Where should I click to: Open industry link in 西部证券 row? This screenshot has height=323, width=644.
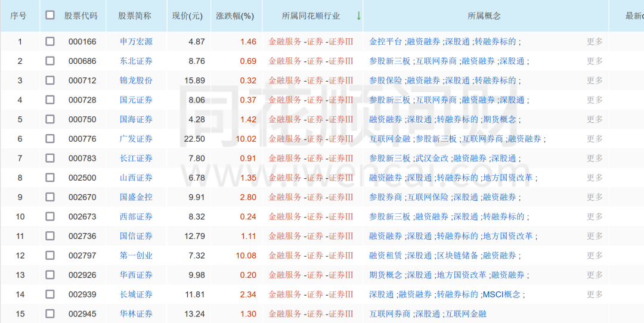(311, 216)
